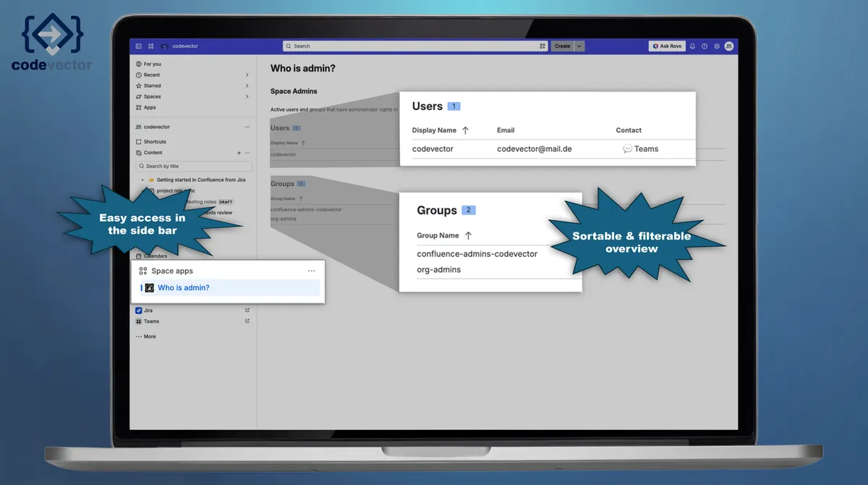Expand the Starred chevron
This screenshot has height=485, width=868.
point(247,85)
